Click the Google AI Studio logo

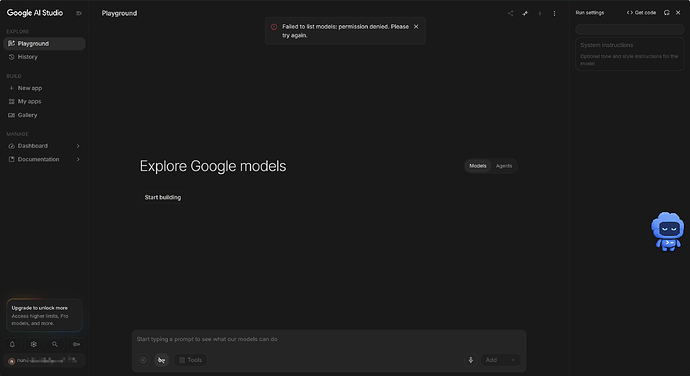pos(35,13)
